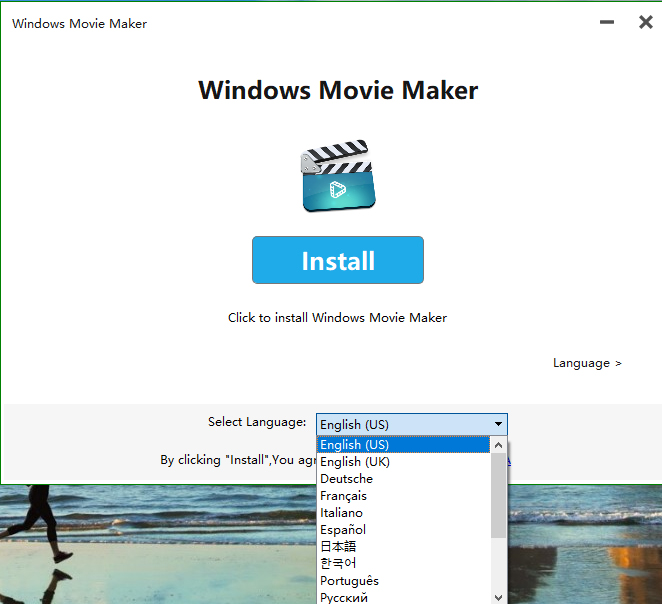The height and width of the screenshot is (604, 662).
Task: Close the Windows Movie Maker installer
Action: 646,22
